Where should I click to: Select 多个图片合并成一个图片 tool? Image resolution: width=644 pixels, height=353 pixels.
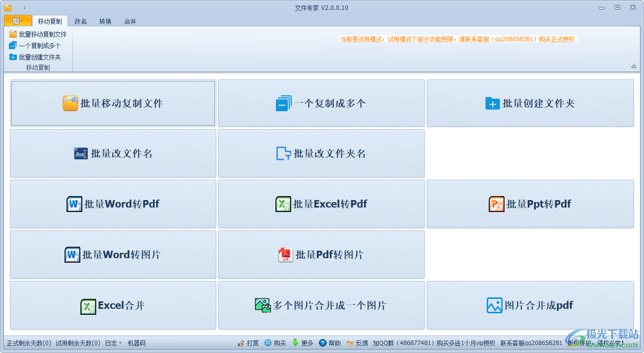pos(321,305)
